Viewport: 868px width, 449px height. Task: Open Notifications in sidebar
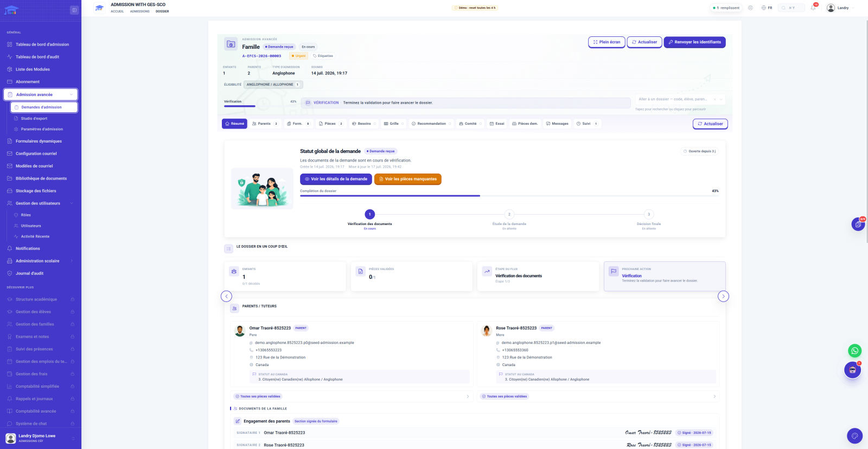pyautogui.click(x=41, y=248)
